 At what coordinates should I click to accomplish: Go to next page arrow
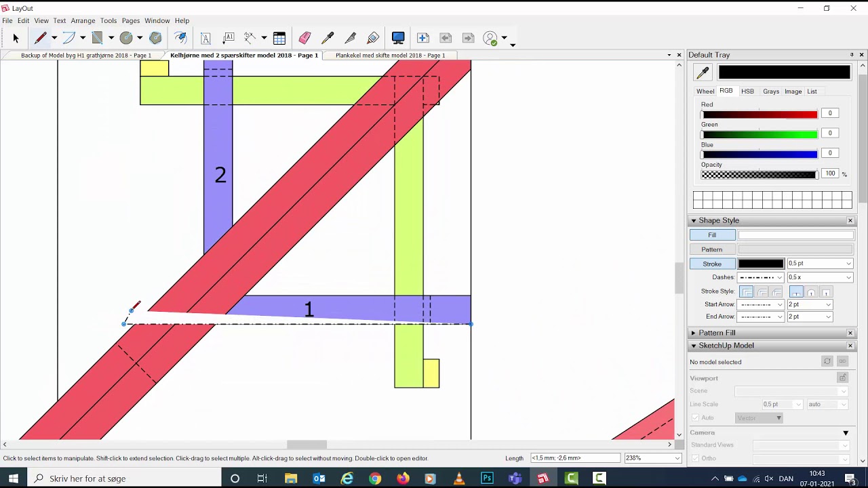point(468,39)
